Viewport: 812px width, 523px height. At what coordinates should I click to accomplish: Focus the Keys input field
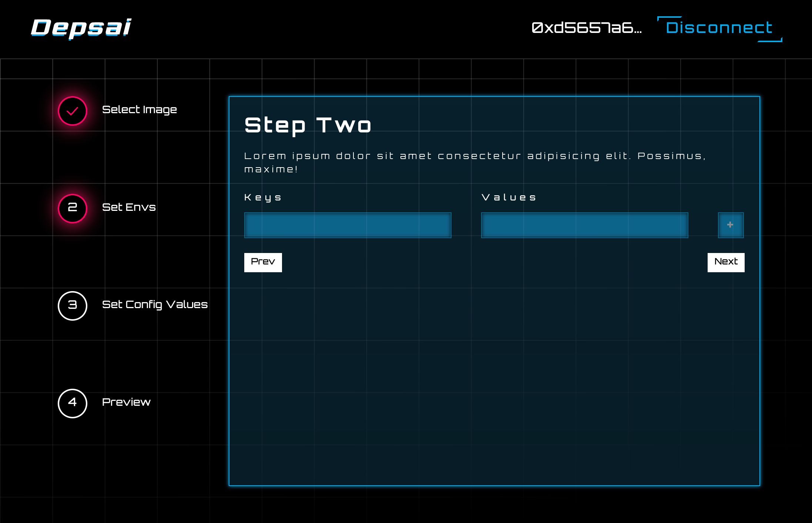pos(348,225)
